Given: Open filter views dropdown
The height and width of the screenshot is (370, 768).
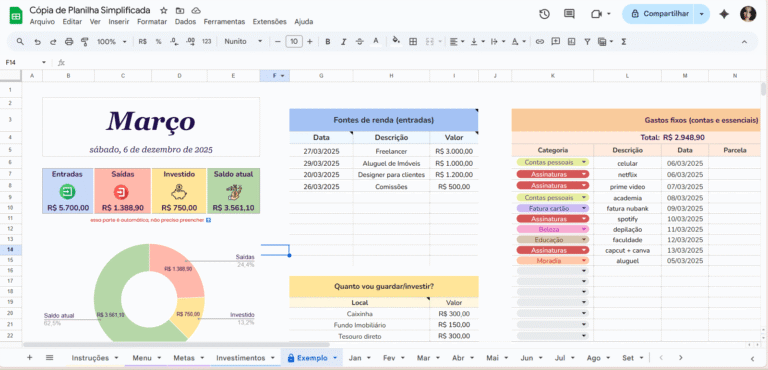Looking at the screenshot, I should pyautogui.click(x=605, y=42).
